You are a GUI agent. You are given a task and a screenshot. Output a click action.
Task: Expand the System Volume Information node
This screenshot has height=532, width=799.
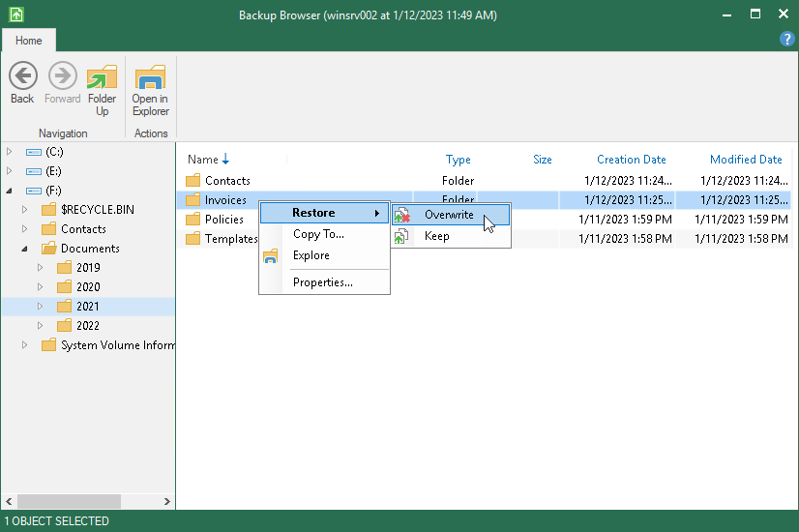click(24, 345)
